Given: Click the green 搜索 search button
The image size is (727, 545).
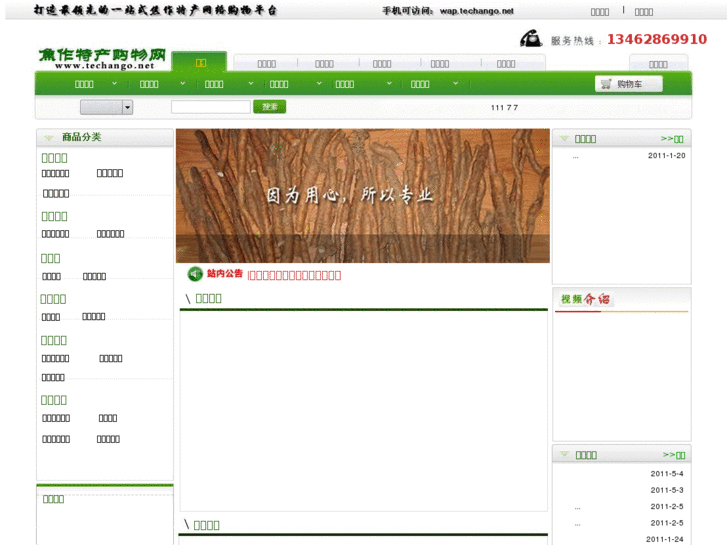Looking at the screenshot, I should click(x=269, y=107).
